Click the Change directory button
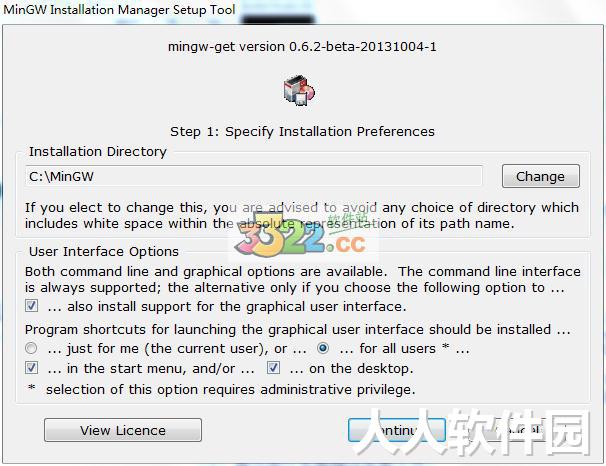 (541, 176)
